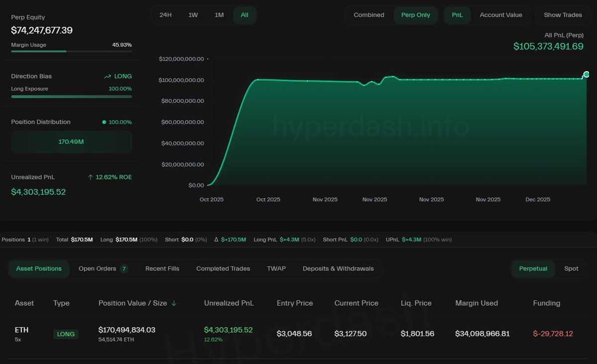
Task: Click the UPnL $+4.3M summary stat
Action: coord(419,240)
